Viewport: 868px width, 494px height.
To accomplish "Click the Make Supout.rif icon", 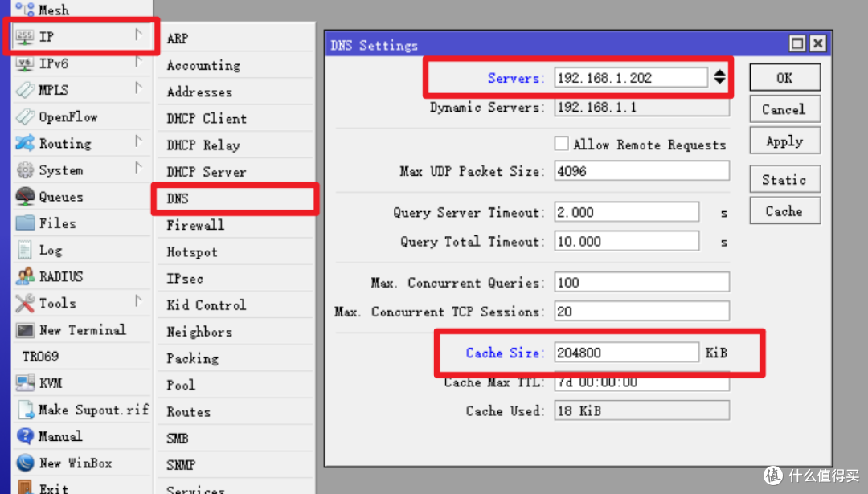I will (25, 410).
